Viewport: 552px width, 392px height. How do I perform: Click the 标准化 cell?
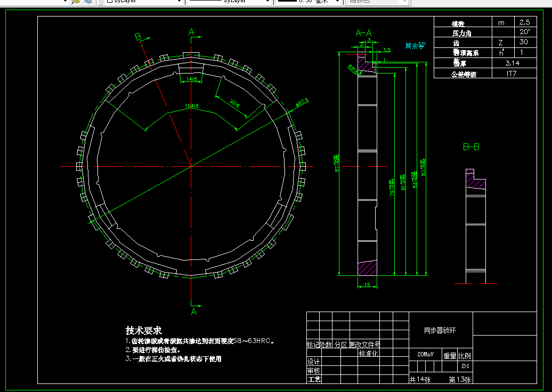point(368,353)
